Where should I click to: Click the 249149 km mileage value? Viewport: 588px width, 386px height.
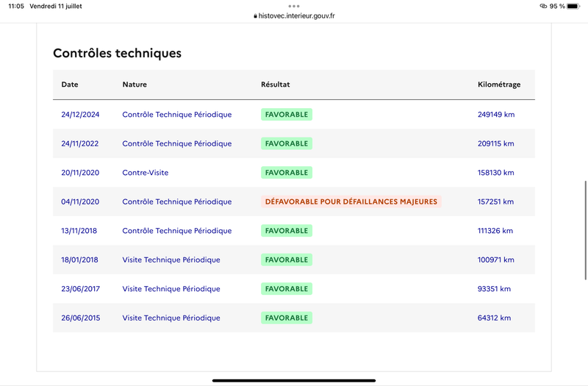pyautogui.click(x=495, y=115)
